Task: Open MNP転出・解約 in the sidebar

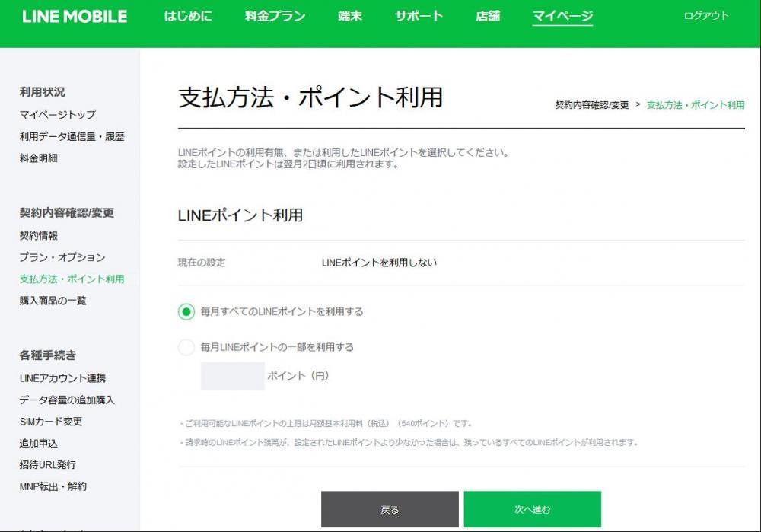Action: [53, 486]
